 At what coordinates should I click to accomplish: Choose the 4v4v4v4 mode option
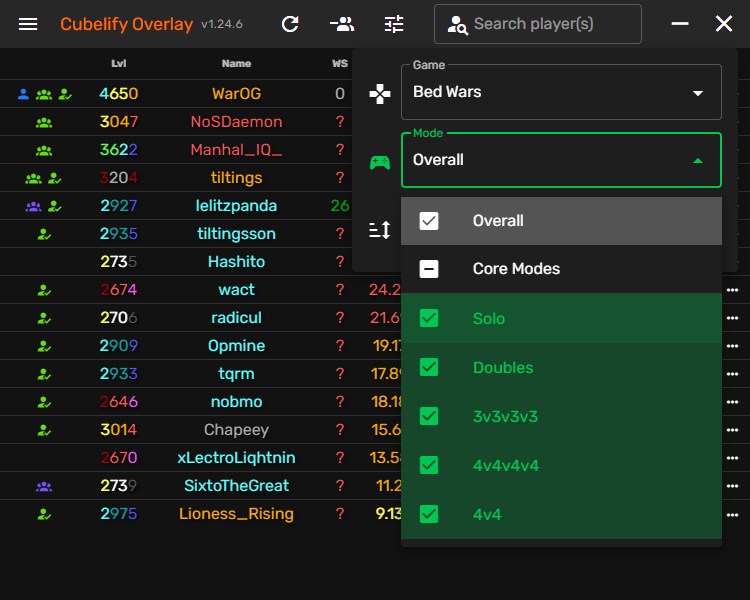point(505,465)
